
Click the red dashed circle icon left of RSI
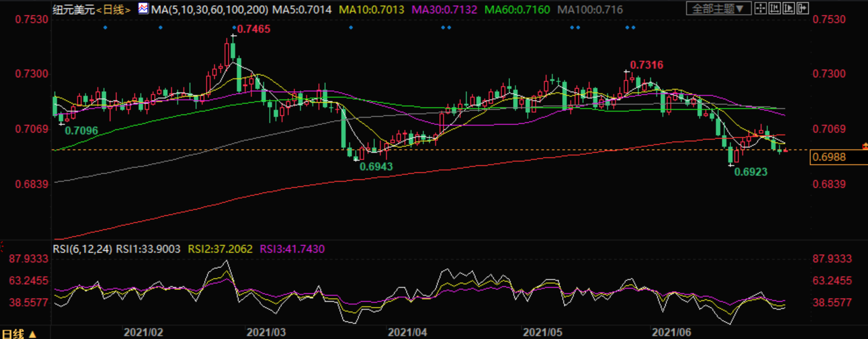click(3, 243)
